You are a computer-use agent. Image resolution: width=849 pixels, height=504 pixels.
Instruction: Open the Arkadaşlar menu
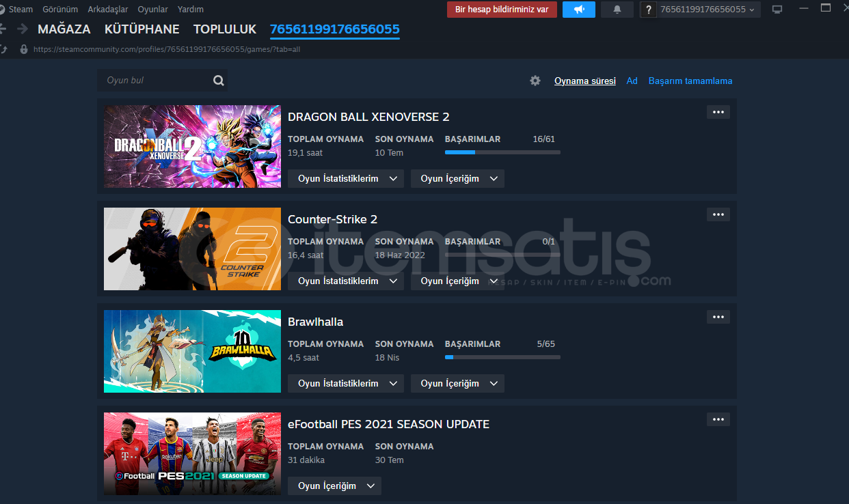[108, 10]
